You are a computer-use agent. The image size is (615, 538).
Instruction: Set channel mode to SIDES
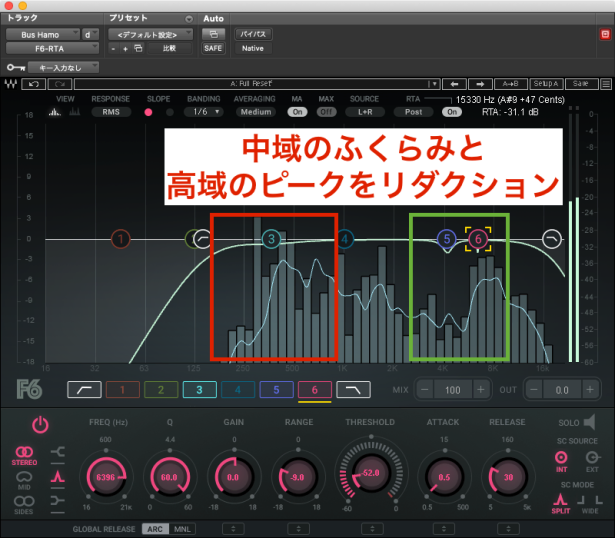(24, 505)
